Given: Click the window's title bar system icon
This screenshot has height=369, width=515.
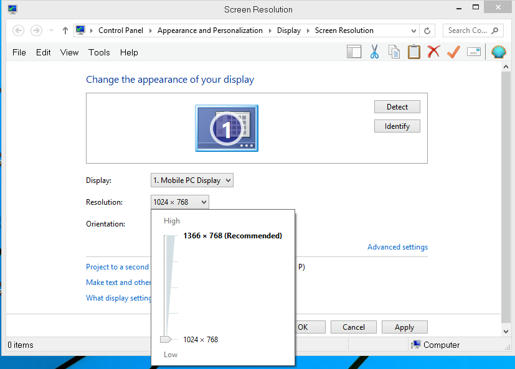Looking at the screenshot, I should click(12, 9).
